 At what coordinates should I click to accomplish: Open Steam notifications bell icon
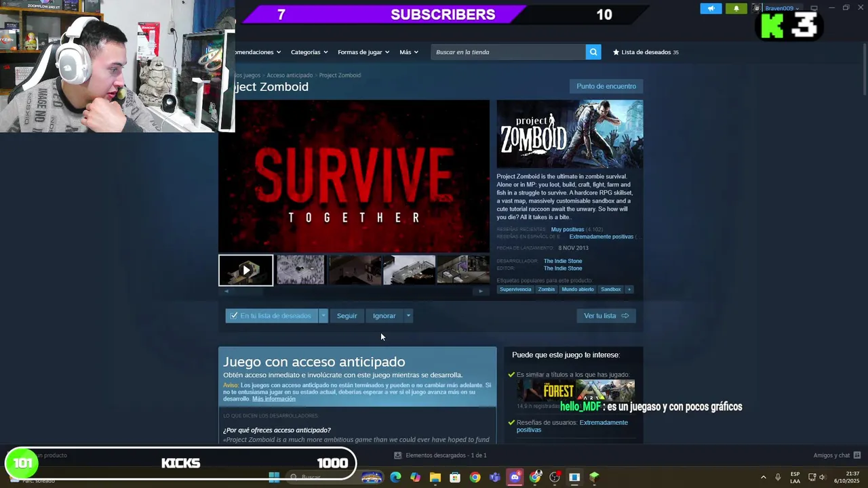coord(736,8)
